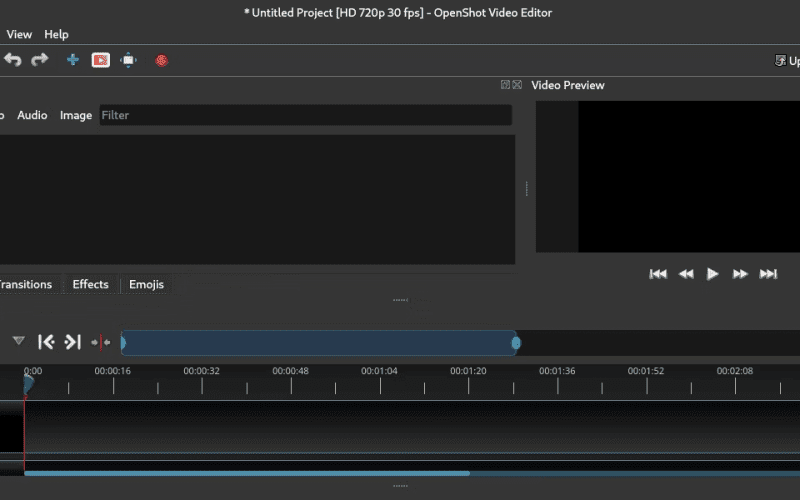
Task: Click the ruler at 00:00:32
Action: point(202,371)
